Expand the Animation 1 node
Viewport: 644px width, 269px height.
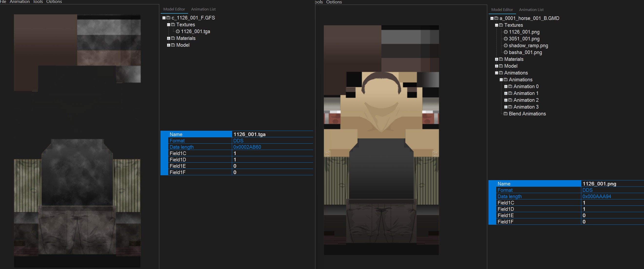506,93
